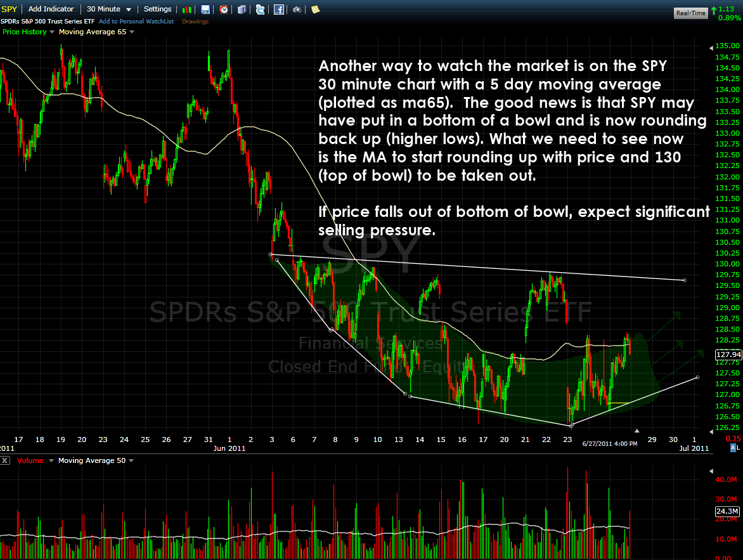
Task: Click the price scale bottom arrow
Action: [x=711, y=431]
